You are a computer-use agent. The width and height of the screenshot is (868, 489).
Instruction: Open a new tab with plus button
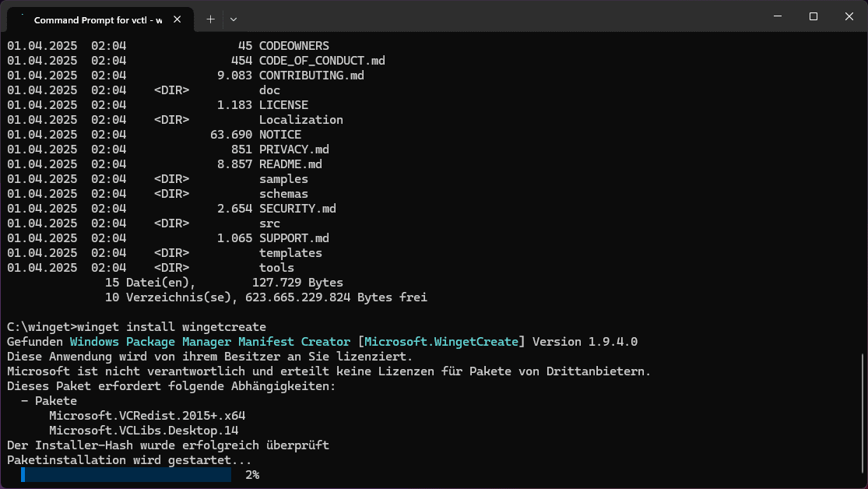pos(210,19)
